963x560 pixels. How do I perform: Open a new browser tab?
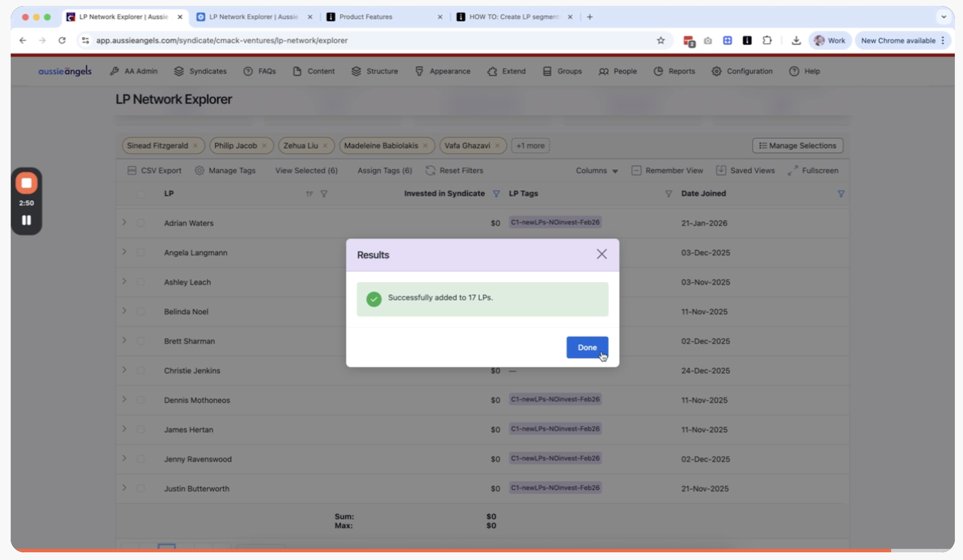(x=590, y=17)
